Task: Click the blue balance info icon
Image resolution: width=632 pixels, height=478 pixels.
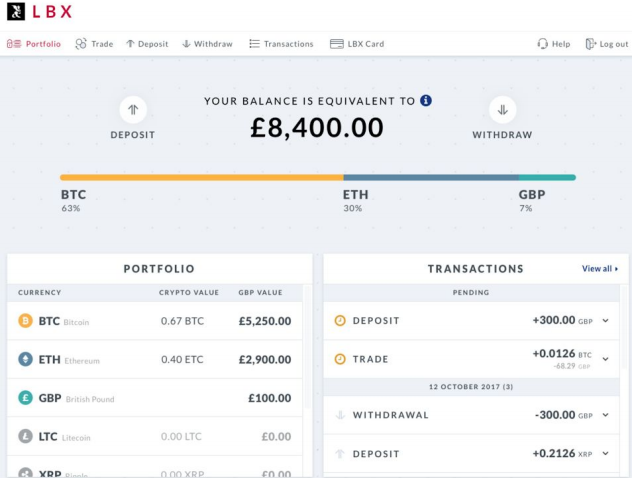Action: (426, 100)
